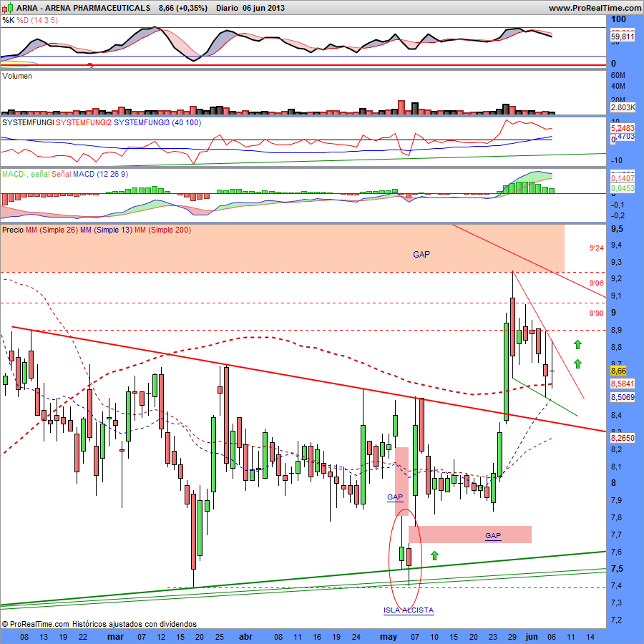644x644 pixels.
Task: Click the GAP label inside the pink horizontal rectangle
Action: point(493,535)
